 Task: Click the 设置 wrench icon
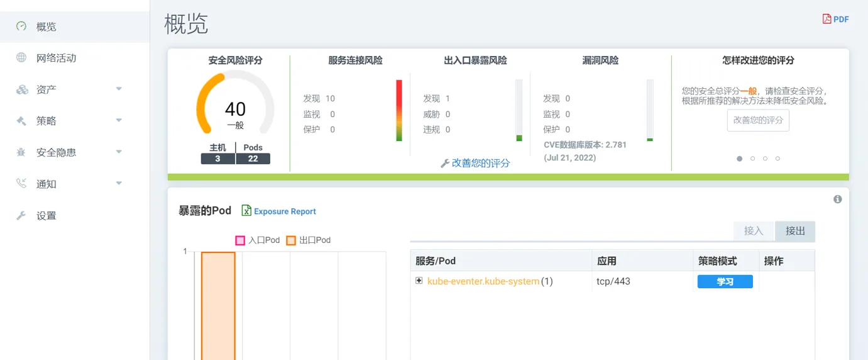pyautogui.click(x=21, y=215)
